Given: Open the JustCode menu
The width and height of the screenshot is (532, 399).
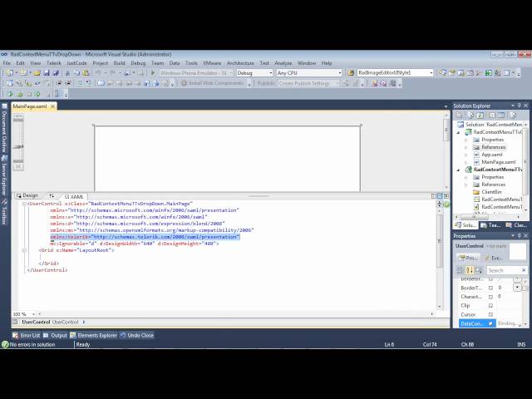Looking at the screenshot, I should pos(76,63).
